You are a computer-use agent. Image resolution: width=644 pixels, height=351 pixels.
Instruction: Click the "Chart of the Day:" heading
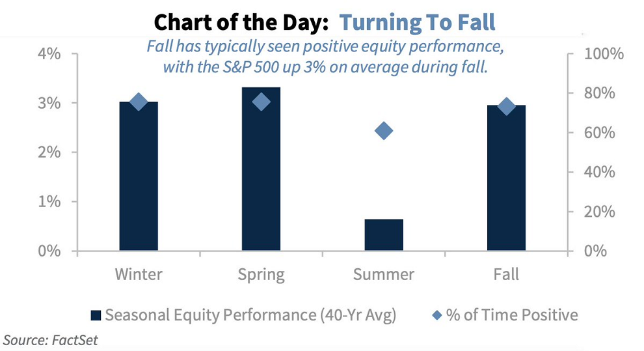[243, 23]
